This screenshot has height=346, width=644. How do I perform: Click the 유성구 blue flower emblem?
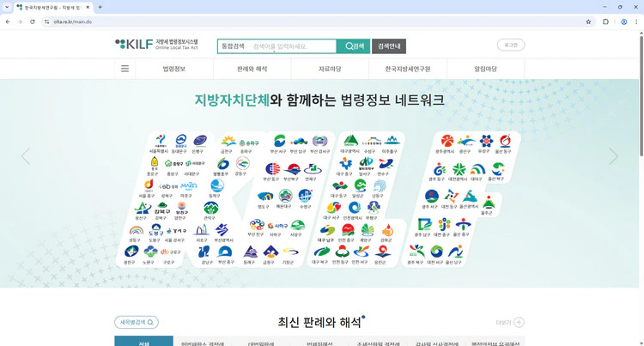click(x=486, y=141)
